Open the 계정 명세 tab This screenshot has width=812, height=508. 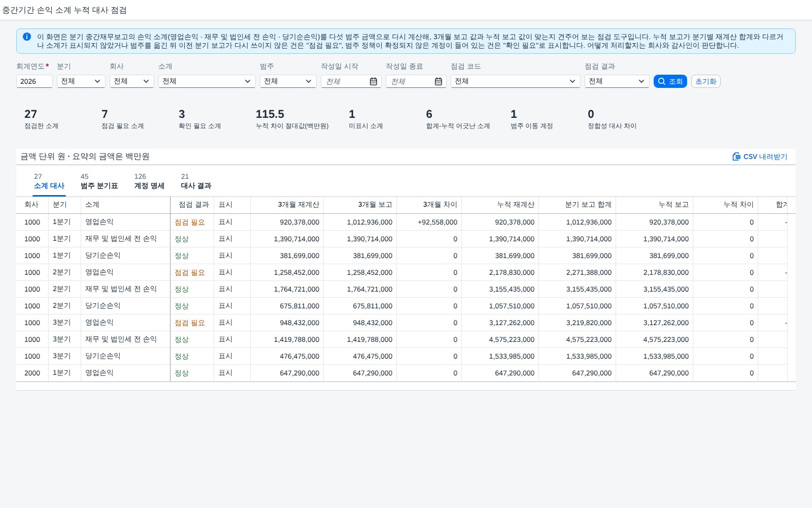point(149,181)
